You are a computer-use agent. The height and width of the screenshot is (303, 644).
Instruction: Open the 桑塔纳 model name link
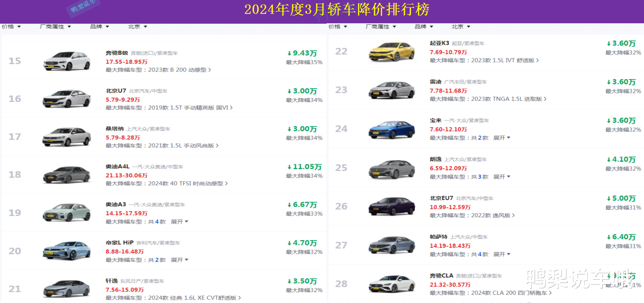click(x=115, y=129)
